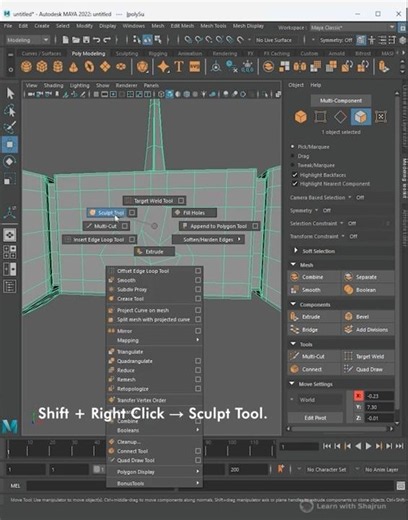Switch to the Poly Modeling shelf tab
Viewport: 408px width, 520px height.
coord(88,53)
